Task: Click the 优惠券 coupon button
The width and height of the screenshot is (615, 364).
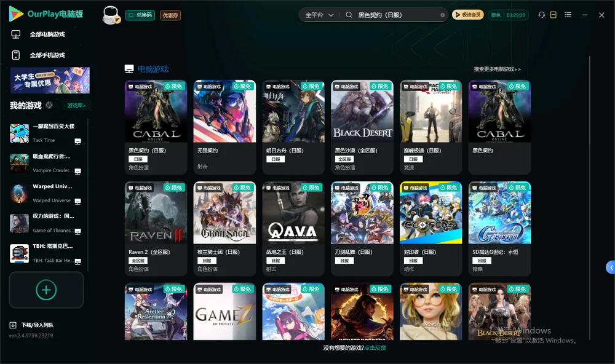Action: [170, 15]
